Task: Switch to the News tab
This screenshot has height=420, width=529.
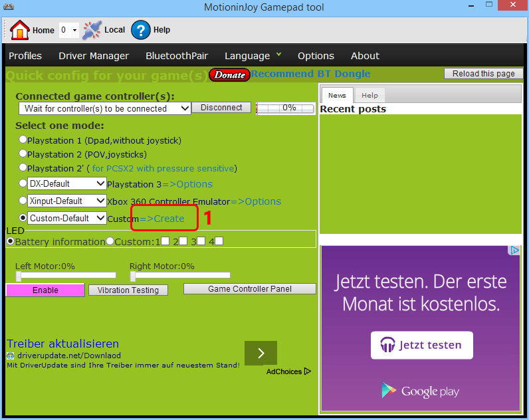Action: (337, 96)
